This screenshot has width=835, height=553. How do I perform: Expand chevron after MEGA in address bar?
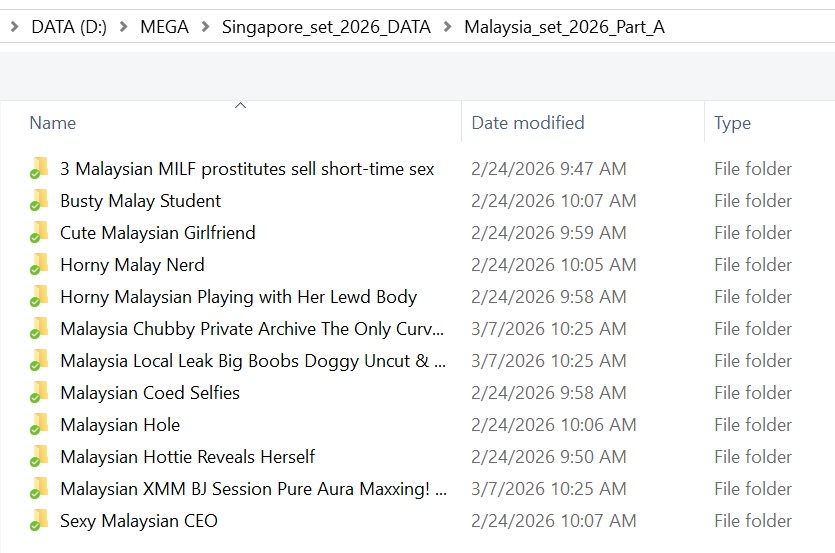tap(206, 26)
